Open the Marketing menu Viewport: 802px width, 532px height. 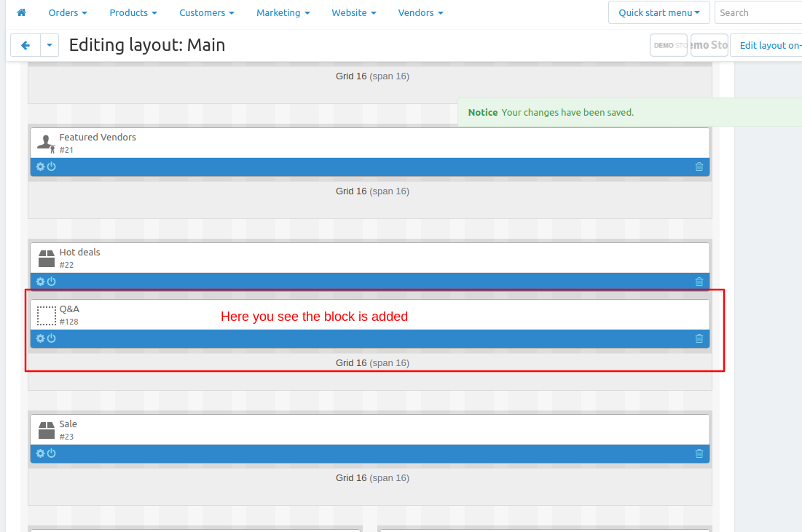pos(283,13)
